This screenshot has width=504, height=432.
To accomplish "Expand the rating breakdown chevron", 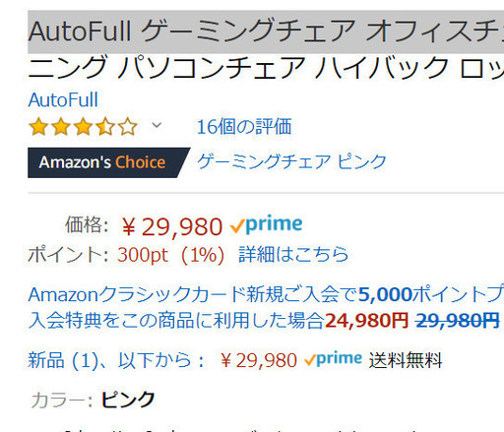I will click(157, 125).
